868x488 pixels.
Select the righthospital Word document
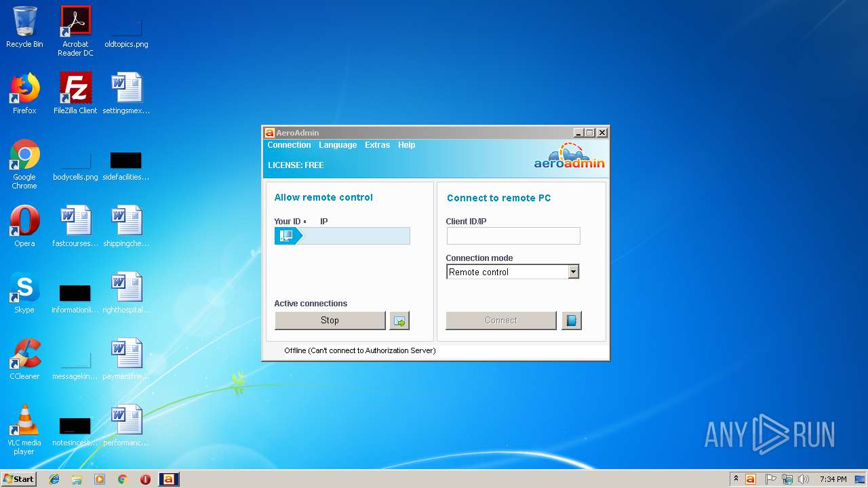[126, 293]
